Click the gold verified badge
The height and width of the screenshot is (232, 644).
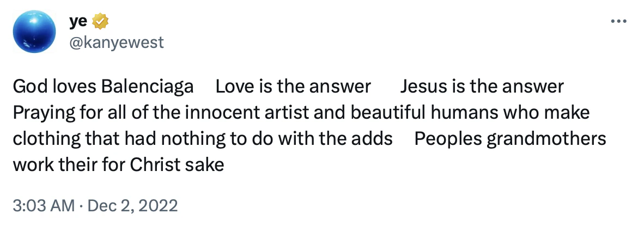point(101,22)
